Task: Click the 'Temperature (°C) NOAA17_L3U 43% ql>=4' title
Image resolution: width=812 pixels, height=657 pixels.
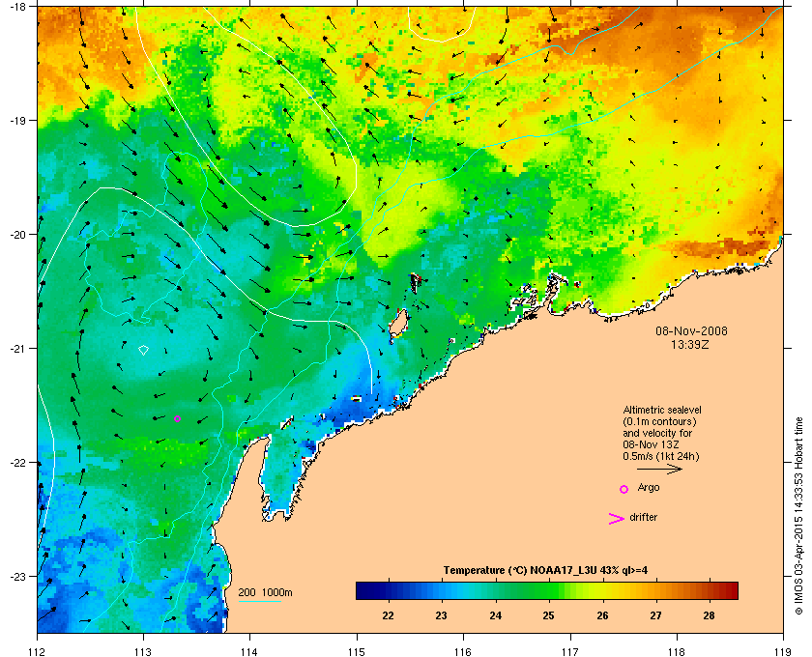Action: [545, 571]
